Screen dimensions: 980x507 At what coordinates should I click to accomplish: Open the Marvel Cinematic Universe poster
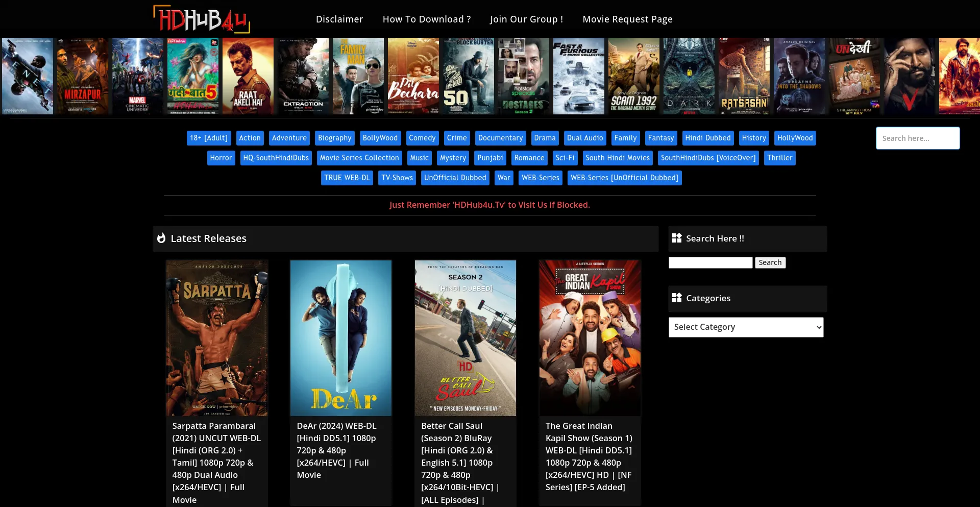138,76
